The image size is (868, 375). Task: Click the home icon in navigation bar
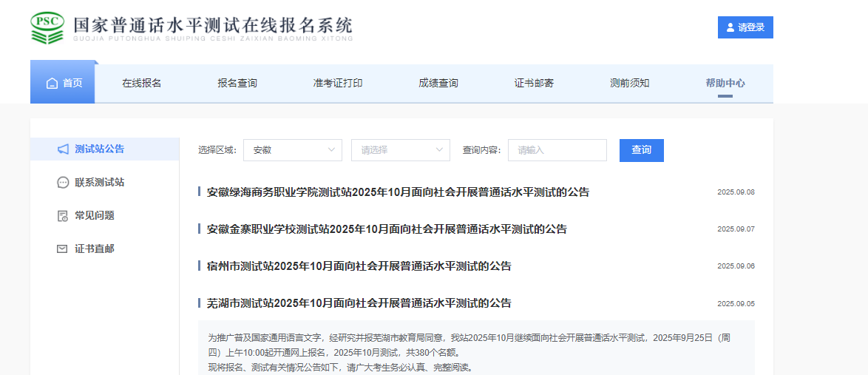[x=52, y=84]
